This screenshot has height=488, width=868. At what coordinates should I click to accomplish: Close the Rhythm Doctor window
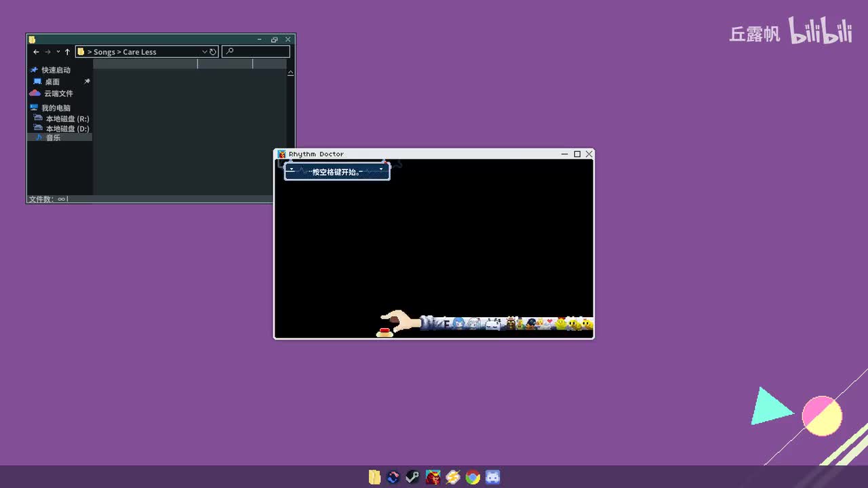pos(589,154)
